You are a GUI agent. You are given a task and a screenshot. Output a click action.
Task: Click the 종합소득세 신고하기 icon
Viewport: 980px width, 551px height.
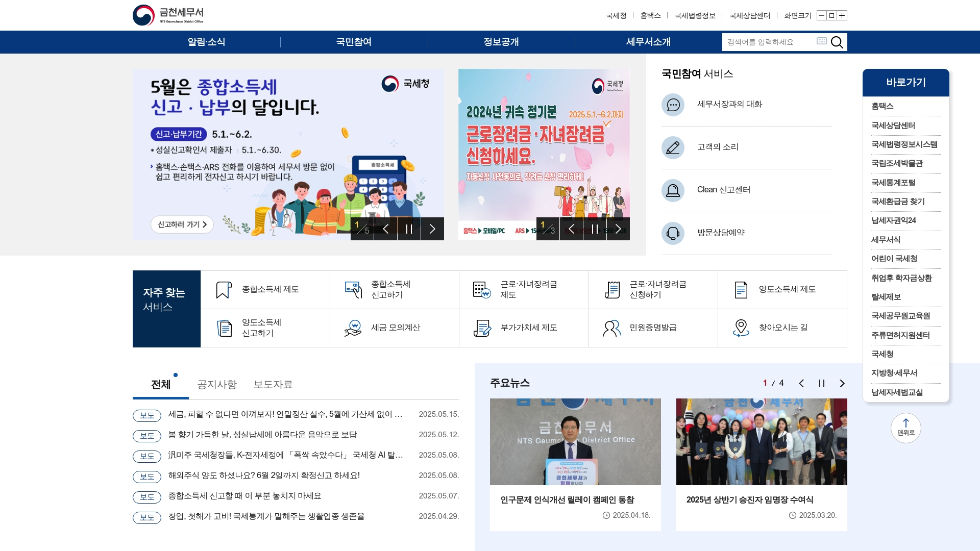tap(353, 290)
